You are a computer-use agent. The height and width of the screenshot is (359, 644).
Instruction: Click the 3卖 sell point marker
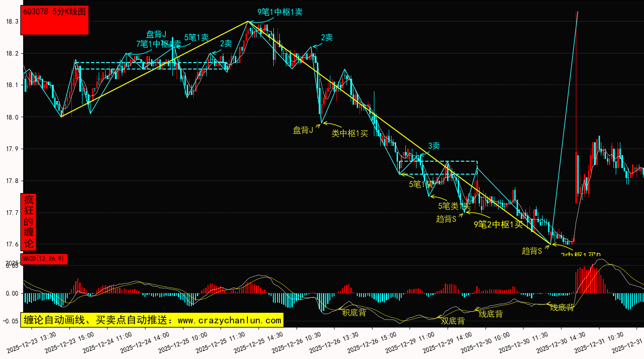(x=433, y=146)
